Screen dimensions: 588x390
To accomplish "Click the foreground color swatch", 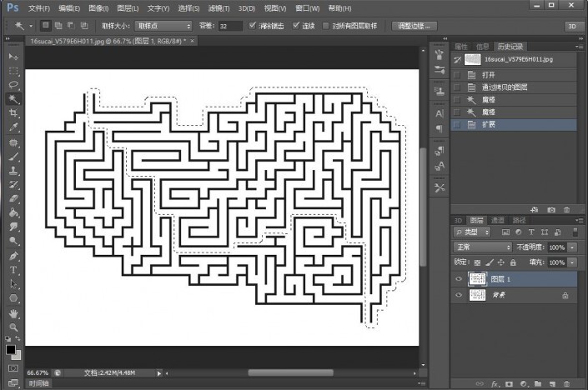I will tap(11, 351).
